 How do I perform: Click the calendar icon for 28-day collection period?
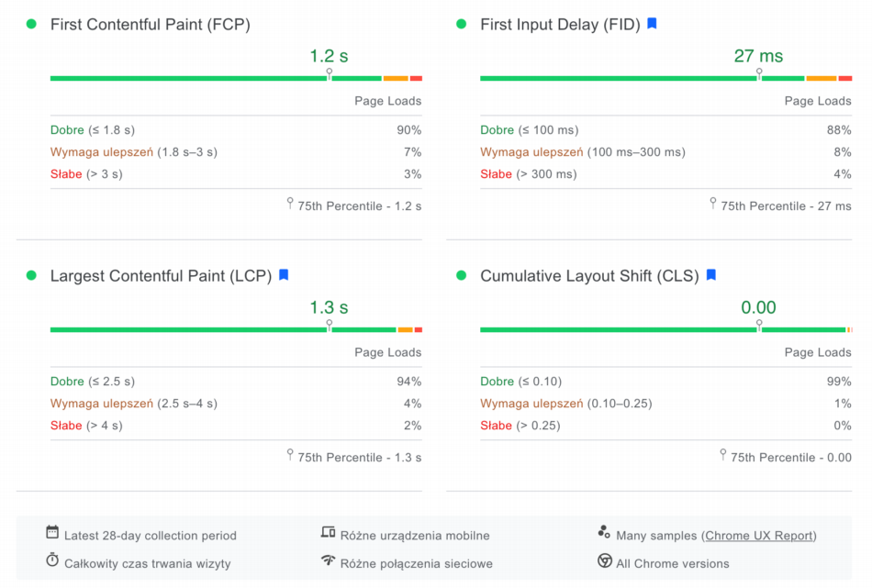click(x=52, y=533)
